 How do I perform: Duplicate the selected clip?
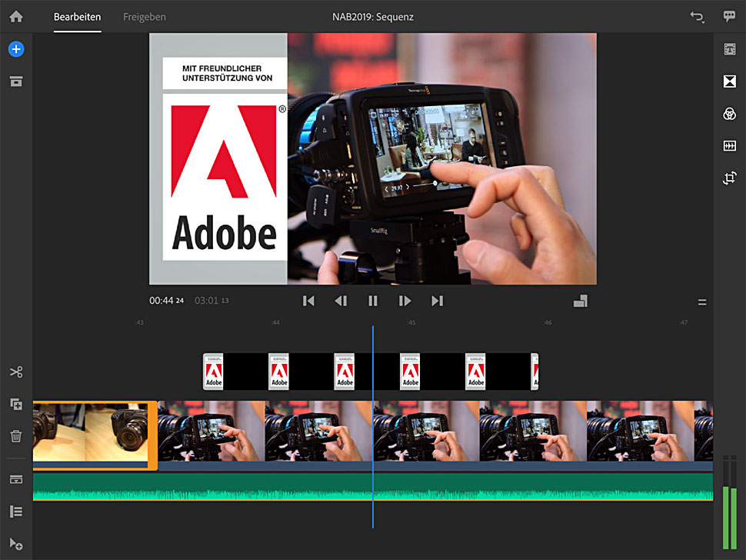[x=16, y=404]
